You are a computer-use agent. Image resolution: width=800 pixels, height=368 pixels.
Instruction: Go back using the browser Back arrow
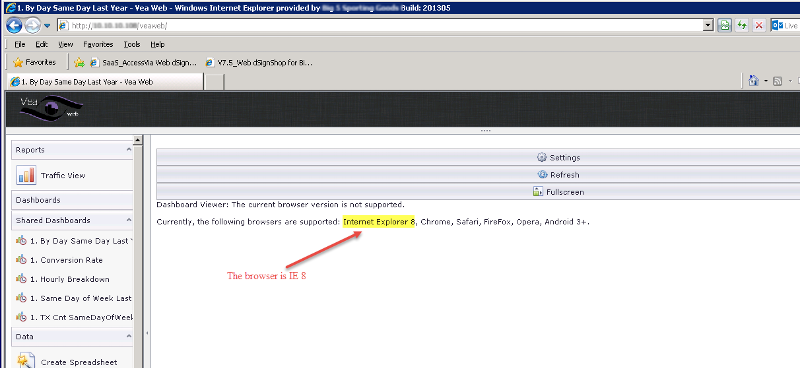pyautogui.click(x=14, y=25)
